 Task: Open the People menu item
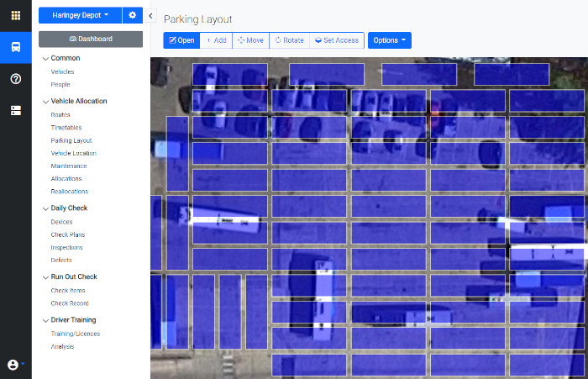[60, 84]
